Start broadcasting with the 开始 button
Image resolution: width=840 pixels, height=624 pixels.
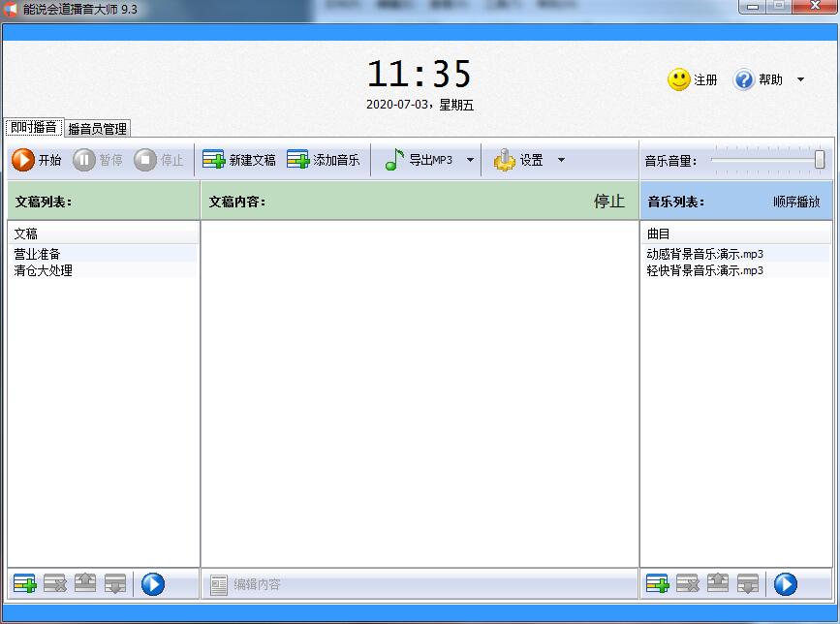pos(37,160)
